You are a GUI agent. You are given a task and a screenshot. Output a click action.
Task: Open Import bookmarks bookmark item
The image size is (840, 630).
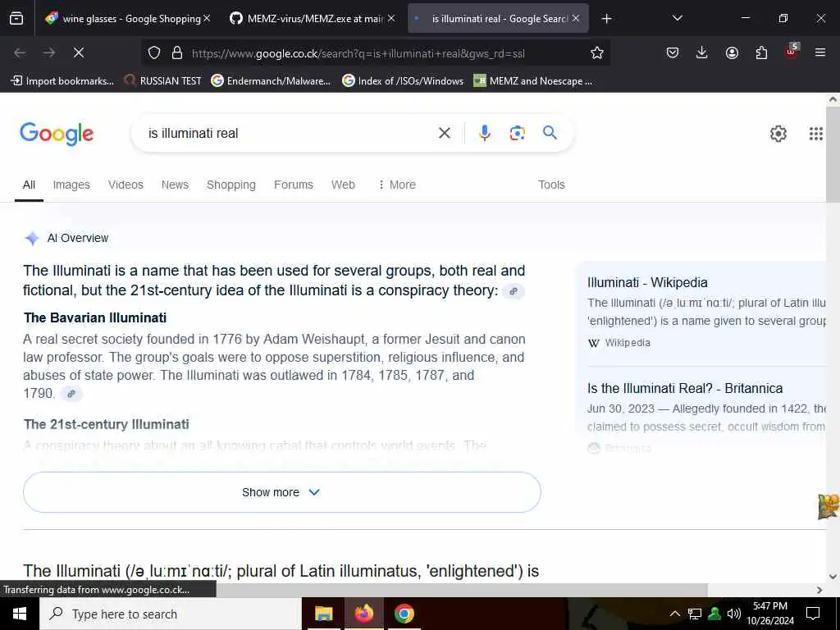[x=62, y=81]
